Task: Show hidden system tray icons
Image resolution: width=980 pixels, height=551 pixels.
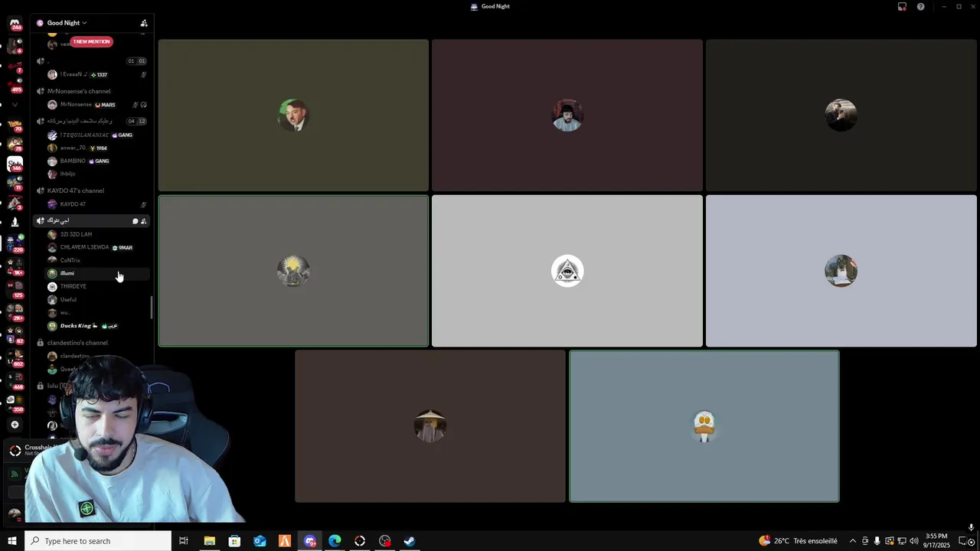Action: coord(853,541)
